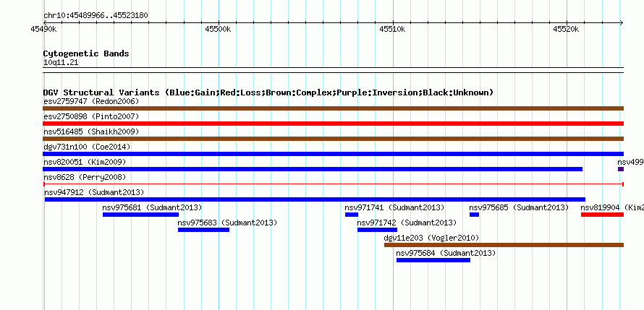Click the nsv975684 (Sudmant2013) label text
The height and width of the screenshot is (310, 644).
point(446,253)
